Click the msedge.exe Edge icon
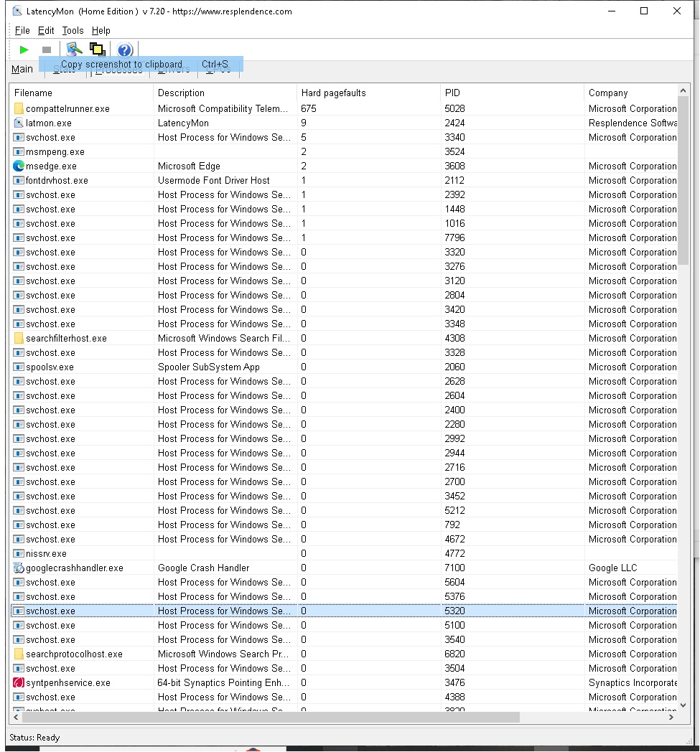Screen dimensions: 700x752 (19, 166)
